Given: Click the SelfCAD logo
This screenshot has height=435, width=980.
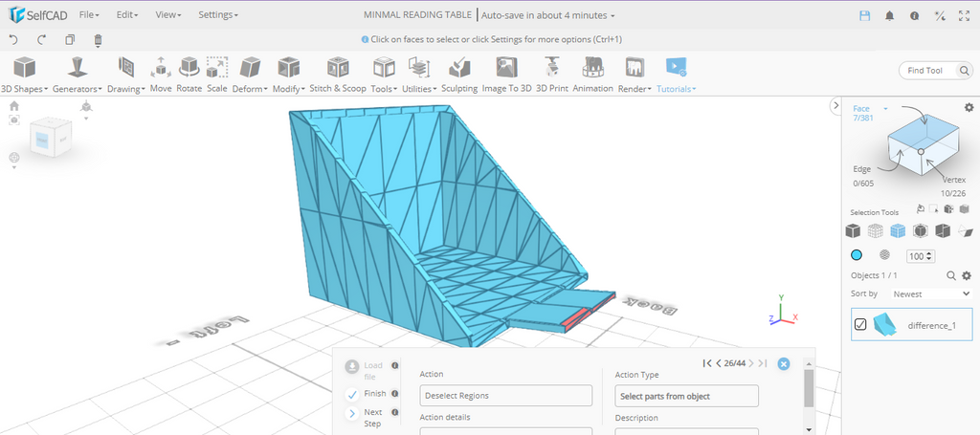Looking at the screenshot, I should click(x=37, y=15).
